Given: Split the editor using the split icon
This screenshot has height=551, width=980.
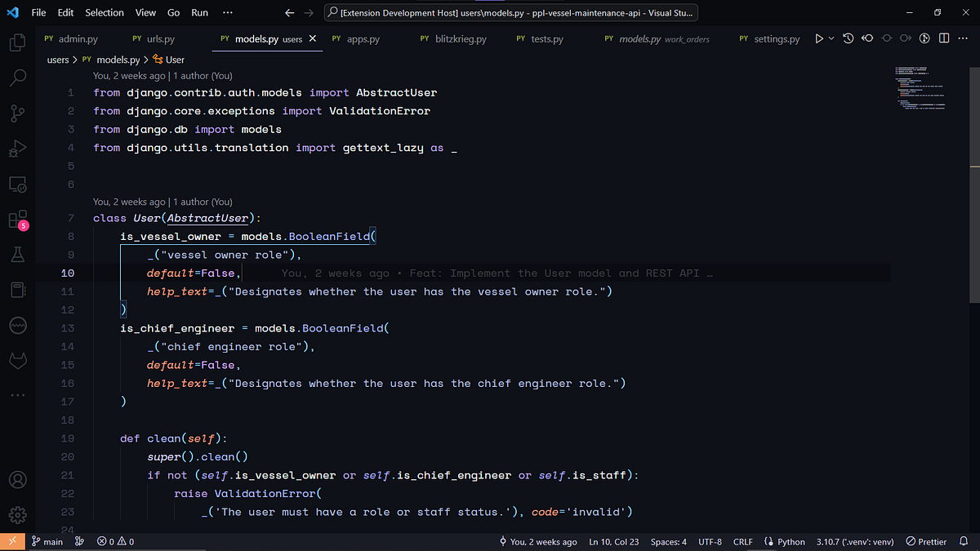Looking at the screenshot, I should point(944,38).
